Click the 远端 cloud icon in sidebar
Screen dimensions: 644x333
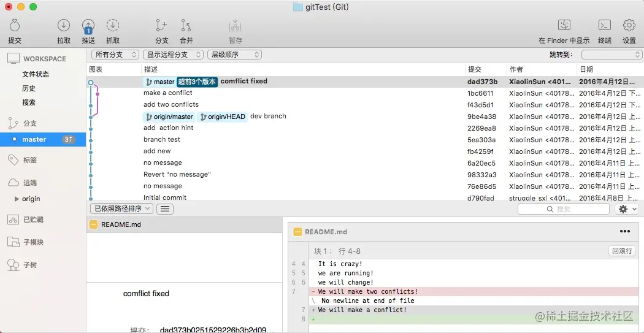point(13,183)
